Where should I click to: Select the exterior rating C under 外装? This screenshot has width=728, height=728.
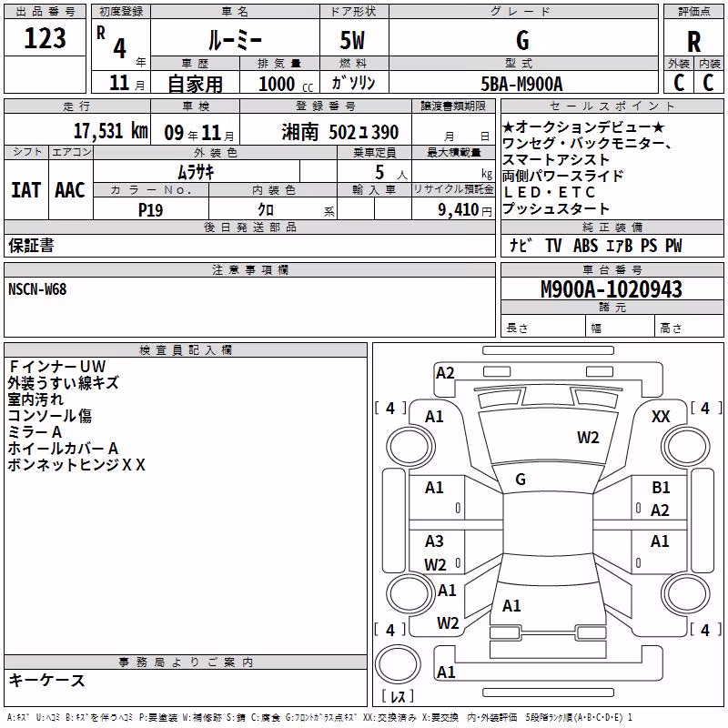point(679,83)
